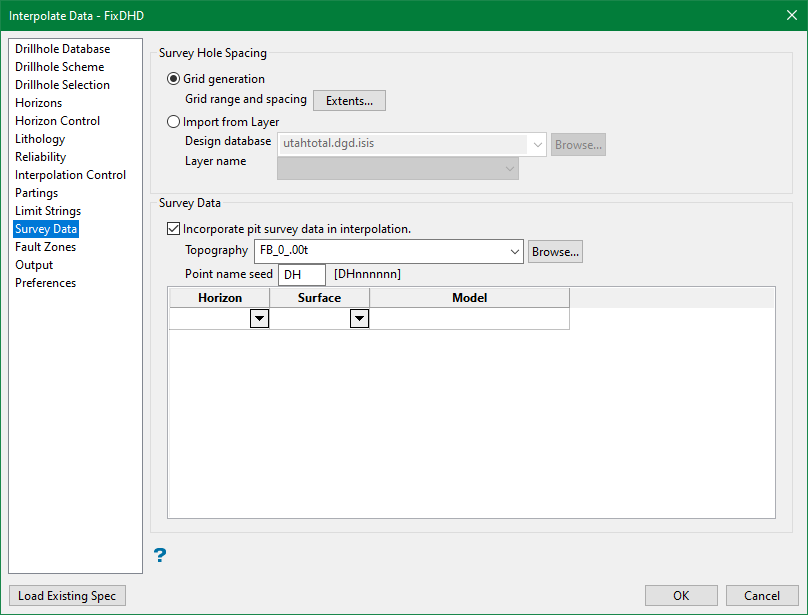This screenshot has width=808, height=615.
Task: Go to the Interpolation Control page
Action: tap(71, 175)
